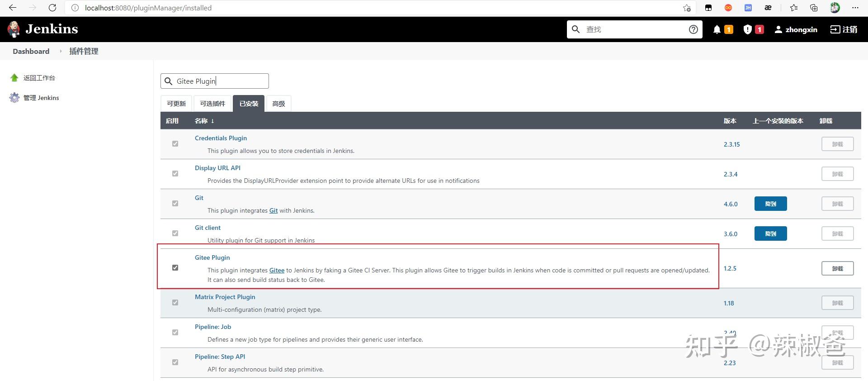Click the browser address bar URL
868x381 pixels.
[148, 8]
